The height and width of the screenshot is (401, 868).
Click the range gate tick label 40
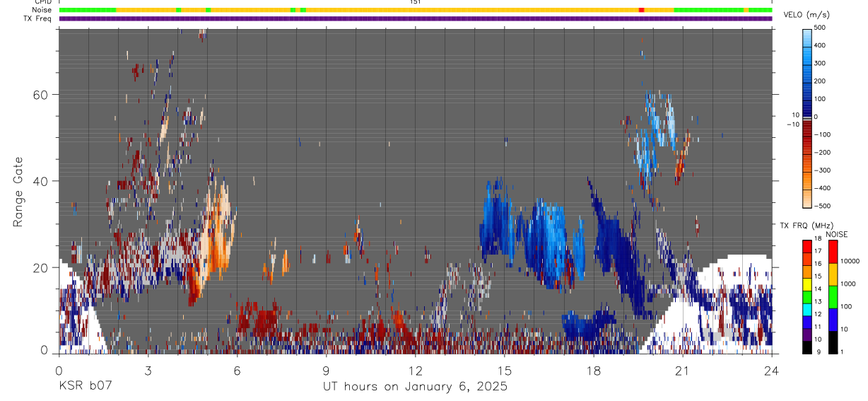coord(41,181)
